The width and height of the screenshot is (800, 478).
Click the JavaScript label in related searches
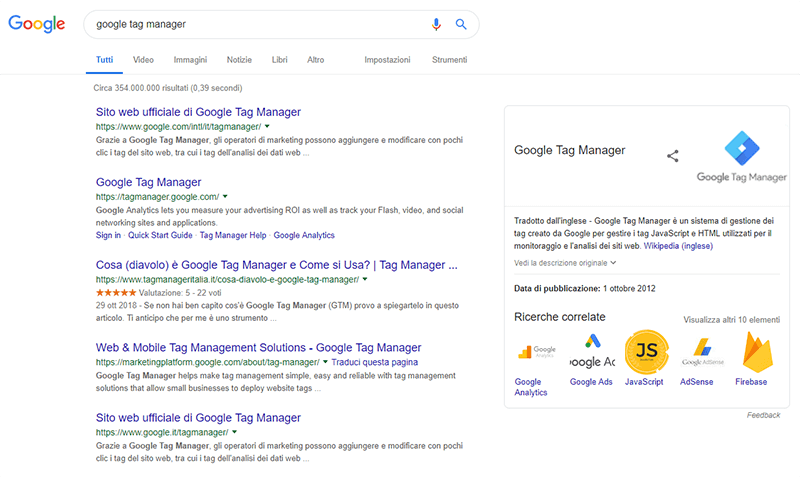pyautogui.click(x=644, y=382)
